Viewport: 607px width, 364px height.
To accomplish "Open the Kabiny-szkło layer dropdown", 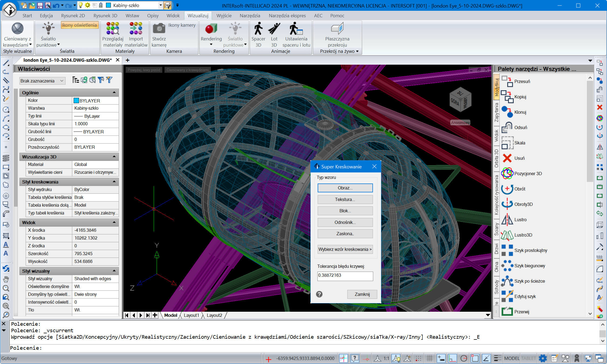I will pyautogui.click(x=160, y=5).
